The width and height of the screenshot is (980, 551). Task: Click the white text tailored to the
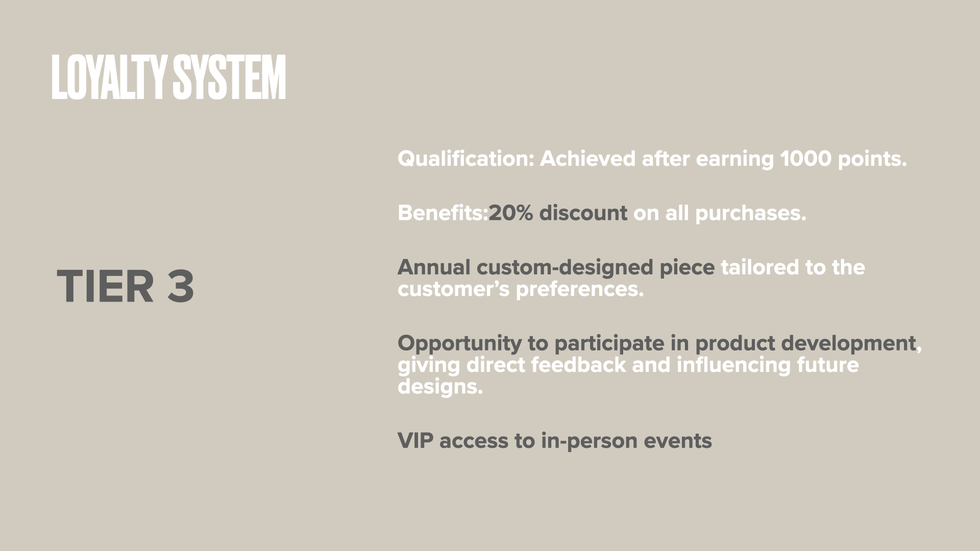tap(793, 267)
